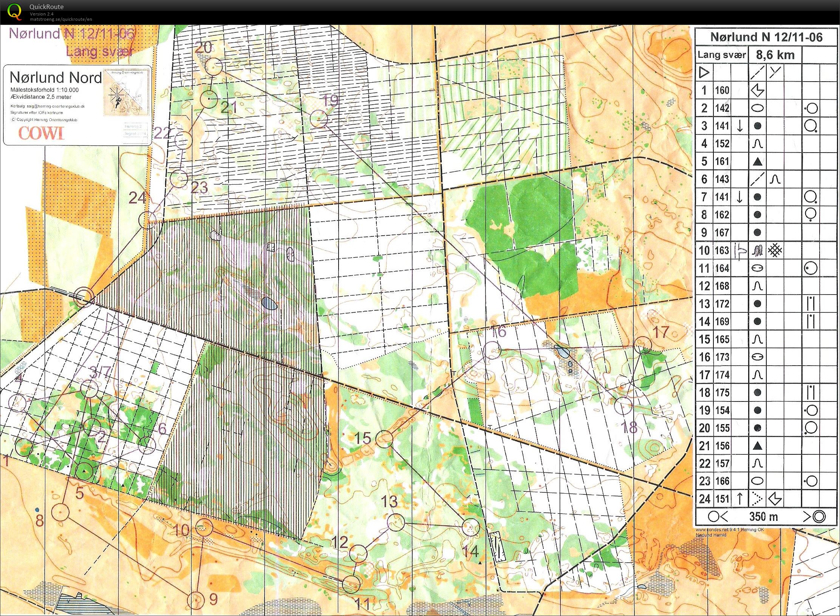Viewport: 840px width, 616px height.
Task: Select control circle 21 on the map
Action: pyautogui.click(x=209, y=100)
